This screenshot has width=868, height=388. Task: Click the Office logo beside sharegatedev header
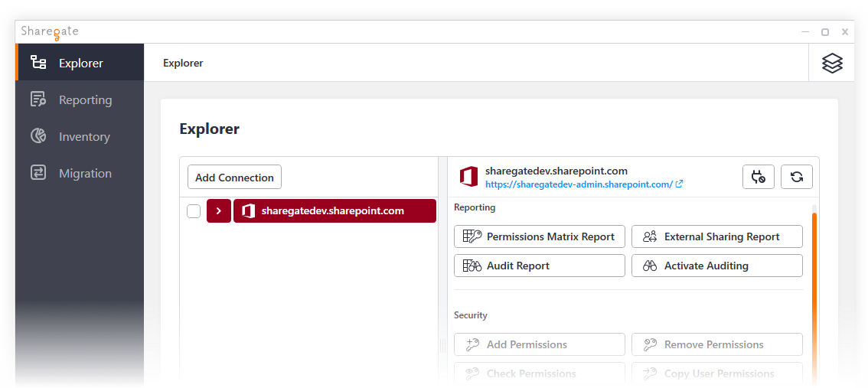pyautogui.click(x=469, y=177)
